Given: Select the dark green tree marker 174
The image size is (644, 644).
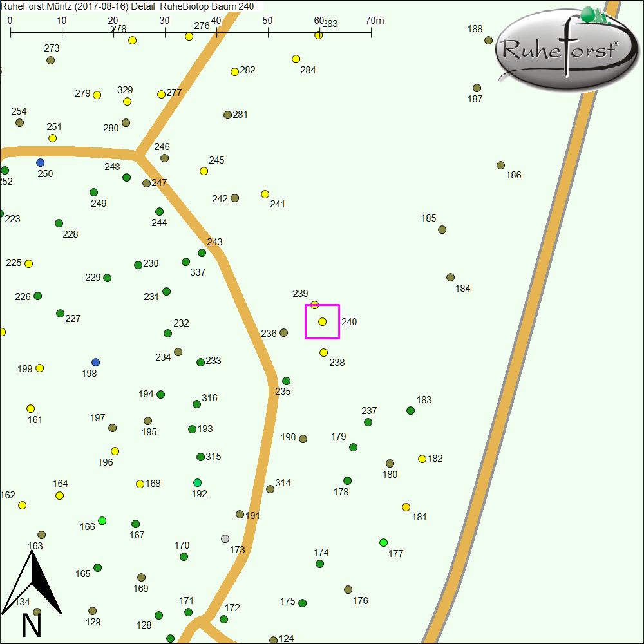Looking at the screenshot, I should [320, 563].
